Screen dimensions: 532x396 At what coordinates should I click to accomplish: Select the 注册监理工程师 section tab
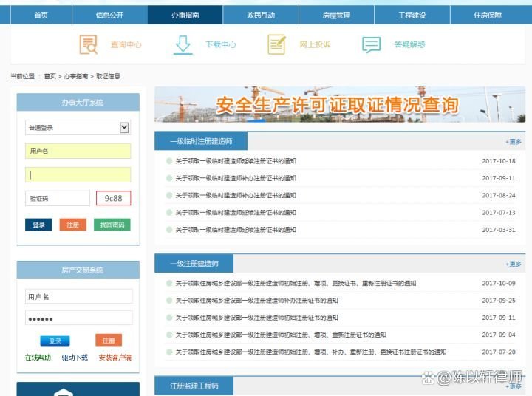pyautogui.click(x=194, y=386)
